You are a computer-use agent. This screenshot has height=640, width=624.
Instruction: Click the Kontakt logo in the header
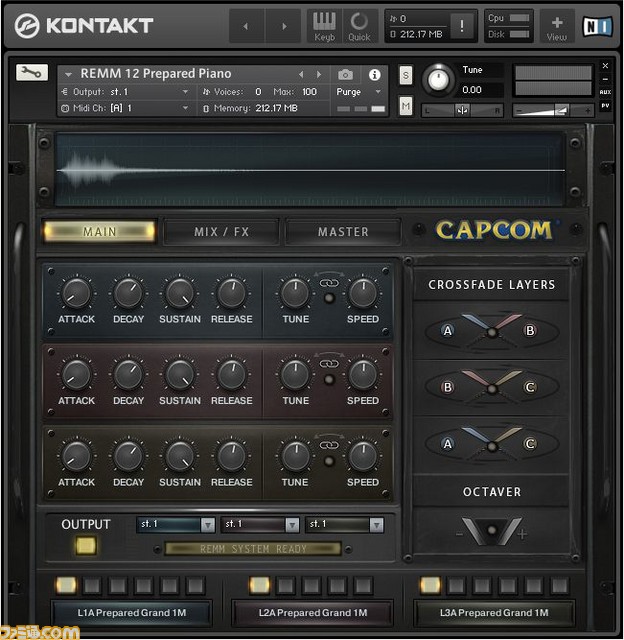[x=84, y=26]
